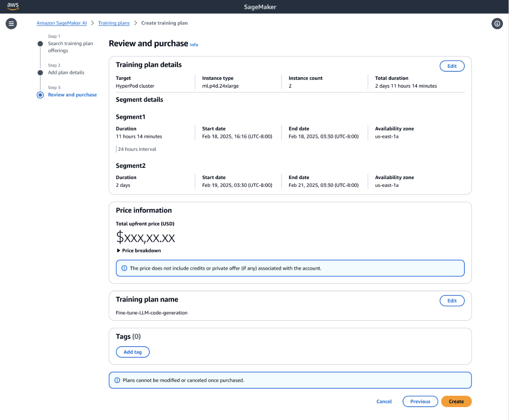Click the Step 3 active radio indicator
The width and height of the screenshot is (509, 420).
[x=40, y=95]
